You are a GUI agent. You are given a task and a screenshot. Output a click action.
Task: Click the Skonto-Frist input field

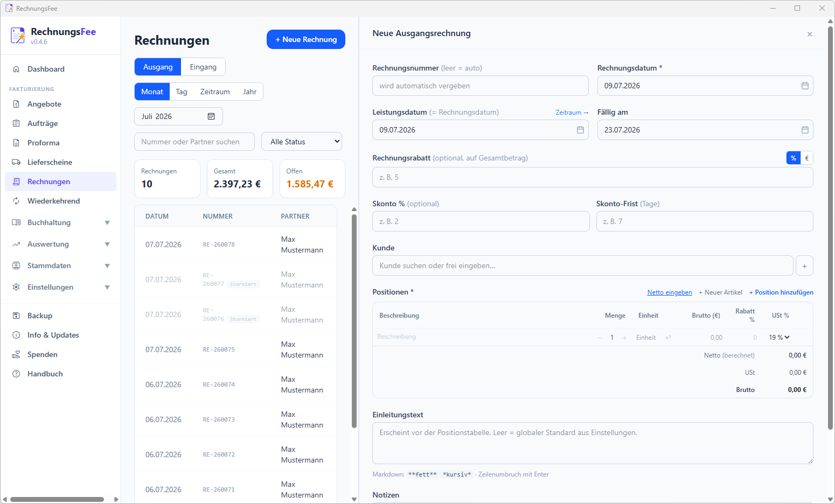pos(705,221)
